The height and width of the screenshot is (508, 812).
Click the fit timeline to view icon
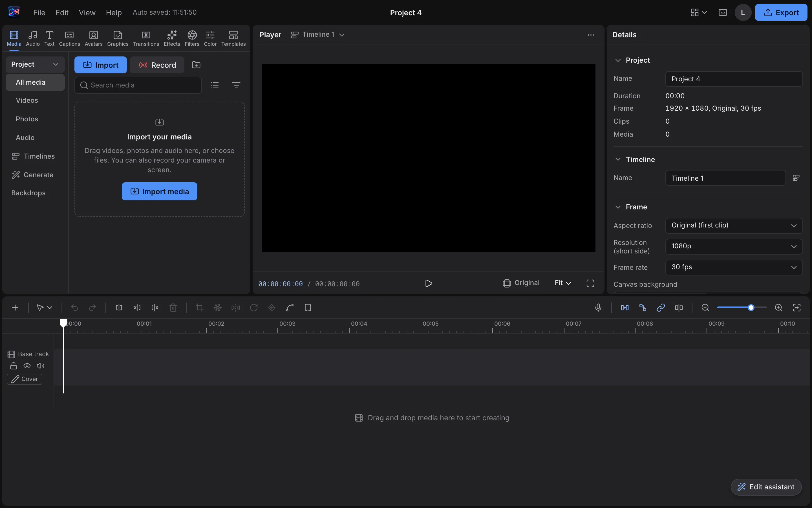click(x=797, y=308)
